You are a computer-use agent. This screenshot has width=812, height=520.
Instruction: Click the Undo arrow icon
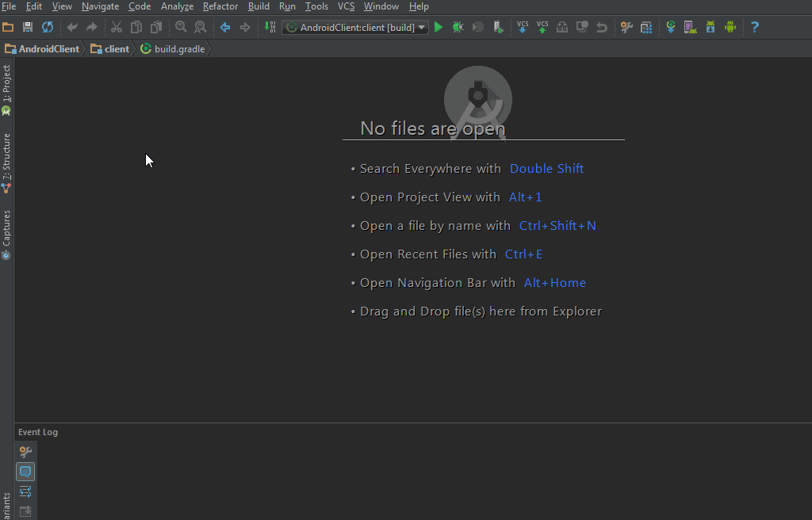coord(72,27)
